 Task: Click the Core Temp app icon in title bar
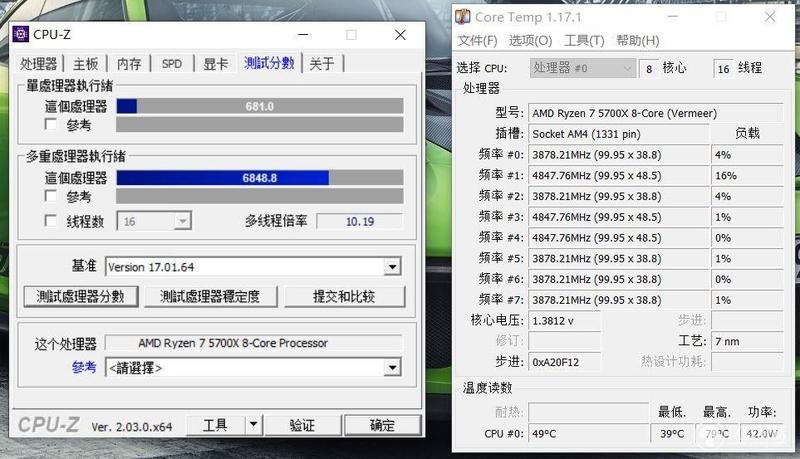pyautogui.click(x=463, y=17)
